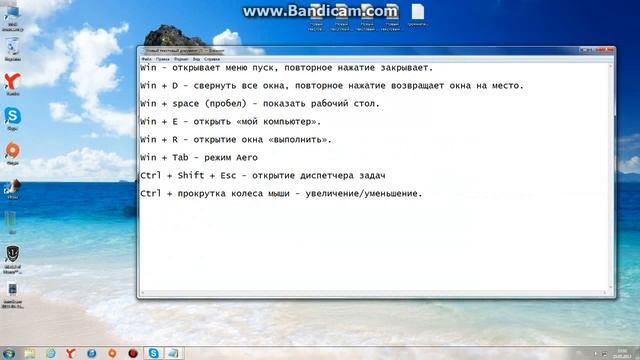Click the horizontal scrollbar left arrow in Notepad

[142, 293]
